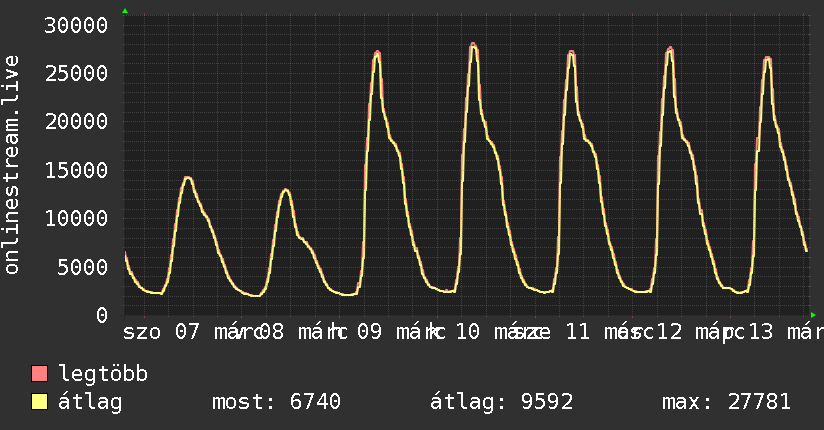Click the 5000 y-axis label

[83, 267]
